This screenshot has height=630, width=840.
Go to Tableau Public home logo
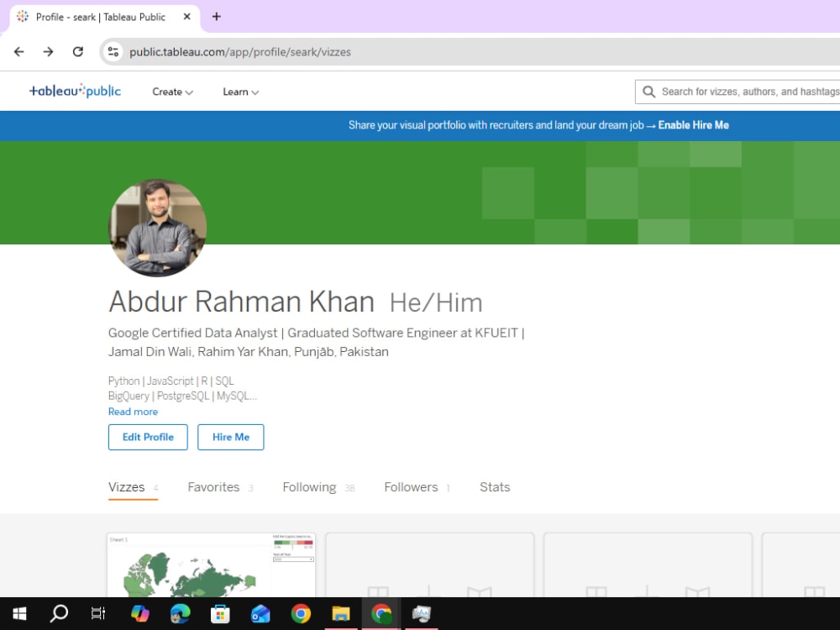tap(75, 91)
